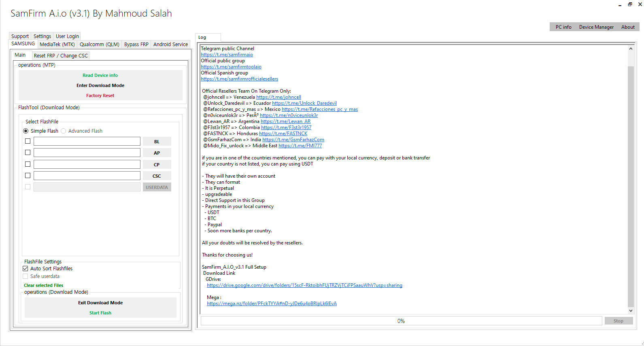Open About
644x346 pixels.
click(628, 27)
